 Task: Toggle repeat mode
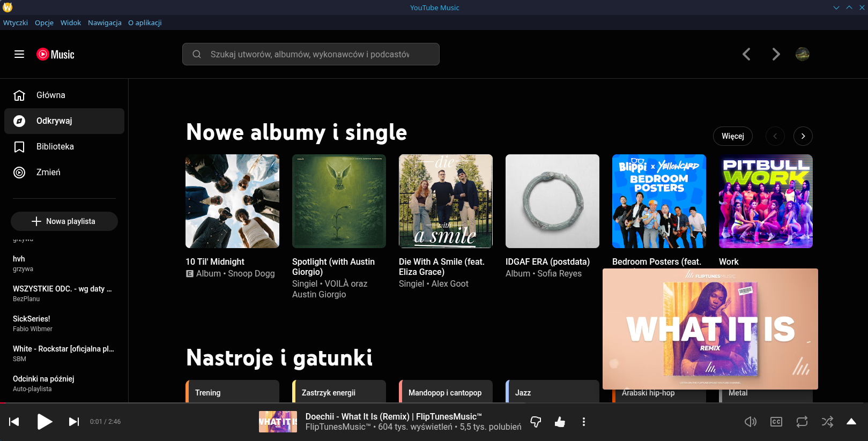[x=802, y=422]
